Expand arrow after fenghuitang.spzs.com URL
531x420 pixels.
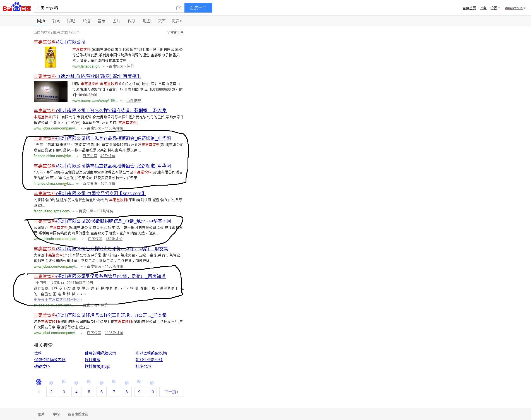tap(73, 211)
